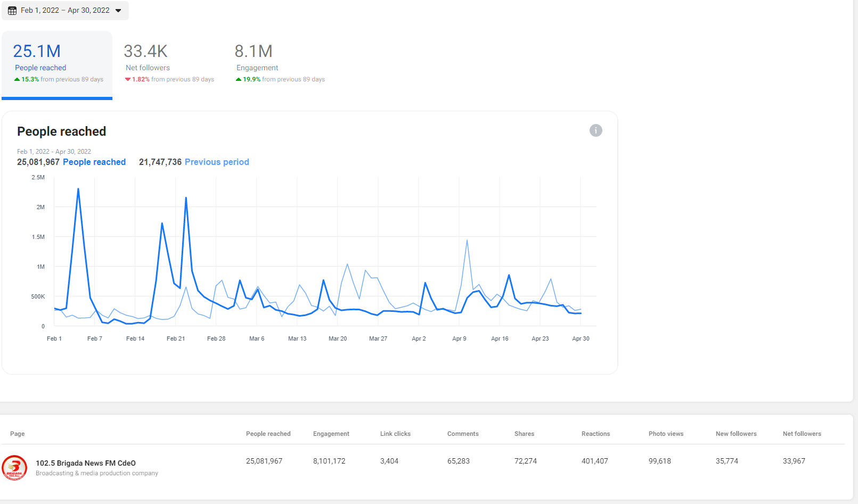Open the info icon on People reached chart

596,130
